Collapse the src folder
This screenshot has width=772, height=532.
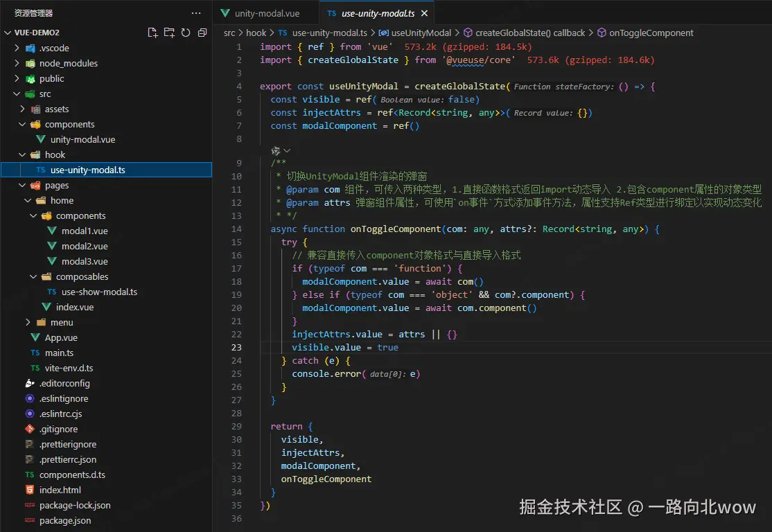17,94
